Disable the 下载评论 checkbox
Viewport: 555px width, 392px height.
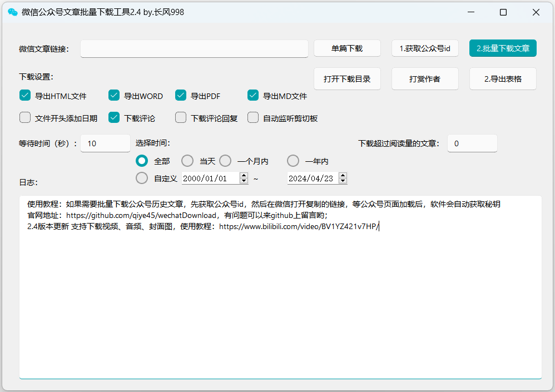[114, 117]
